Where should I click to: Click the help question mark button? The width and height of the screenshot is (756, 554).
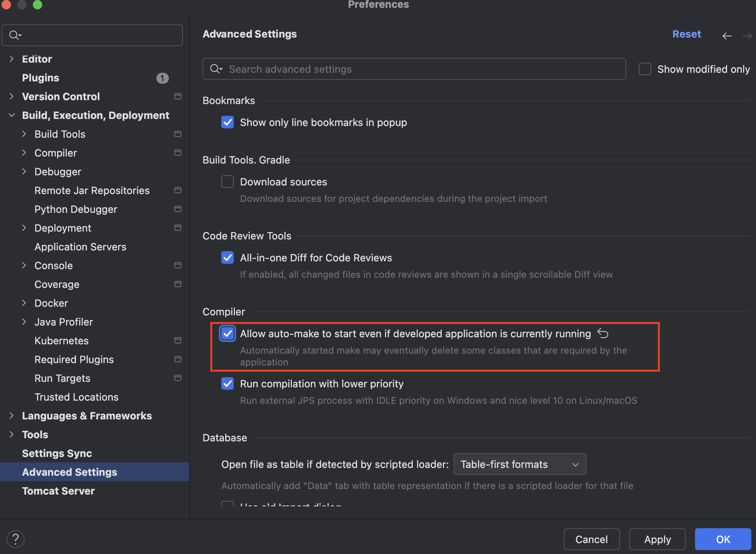[x=16, y=539]
